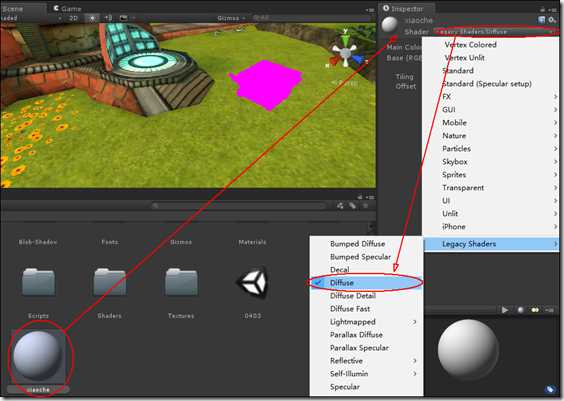This screenshot has height=401, width=564.
Task: Expand the UI shader submenu
Action: 491,200
